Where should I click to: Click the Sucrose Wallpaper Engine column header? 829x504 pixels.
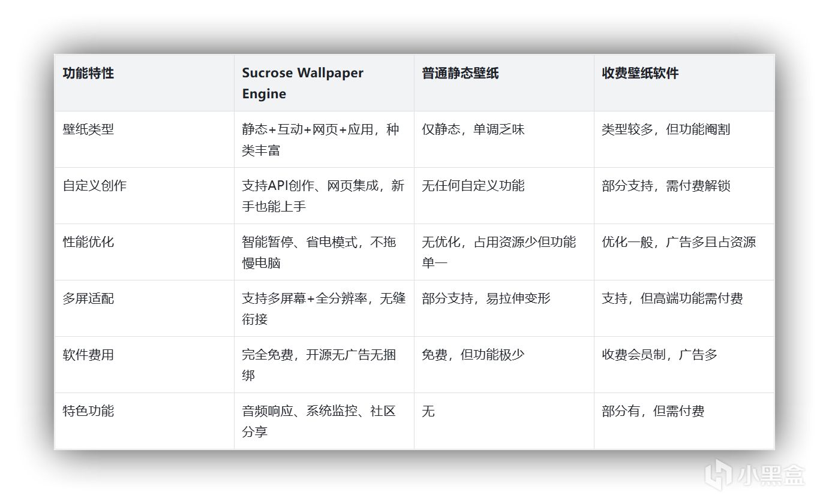pos(302,83)
